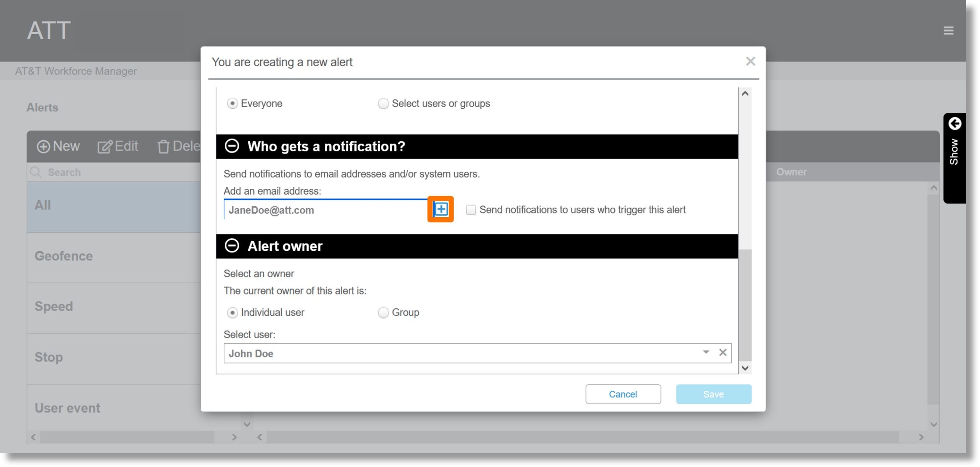This screenshot has width=980, height=467.
Task: Click the email address input field
Action: point(326,210)
